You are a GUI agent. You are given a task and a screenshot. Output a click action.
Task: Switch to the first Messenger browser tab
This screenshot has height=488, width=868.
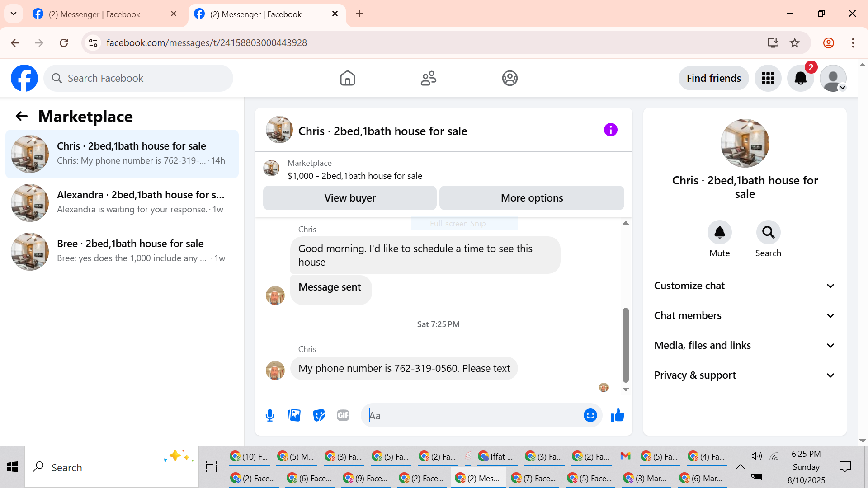[x=104, y=14]
